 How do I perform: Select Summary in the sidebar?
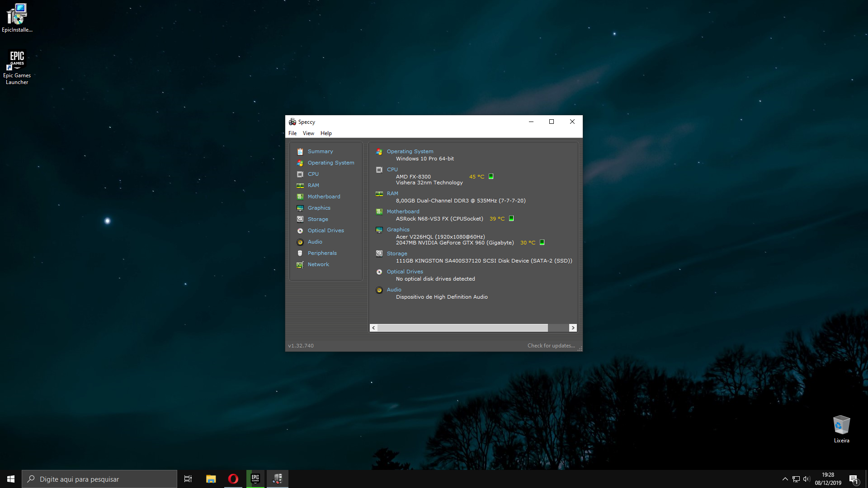[x=320, y=152]
